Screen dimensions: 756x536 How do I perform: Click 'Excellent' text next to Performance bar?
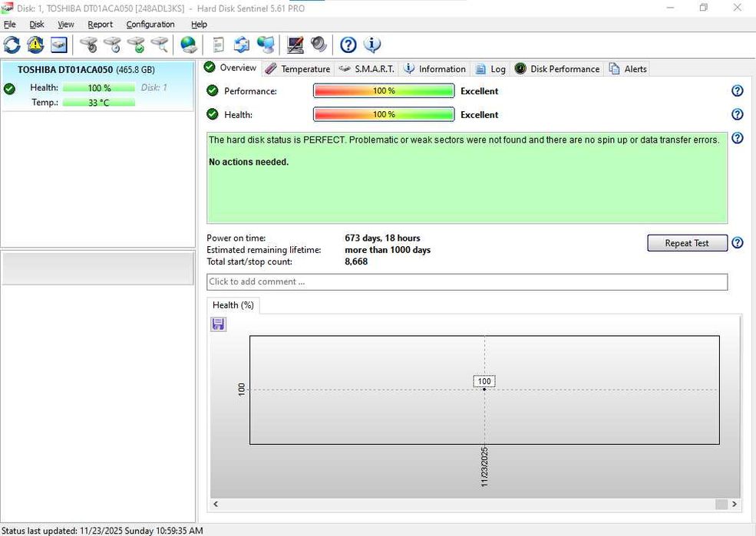point(479,91)
